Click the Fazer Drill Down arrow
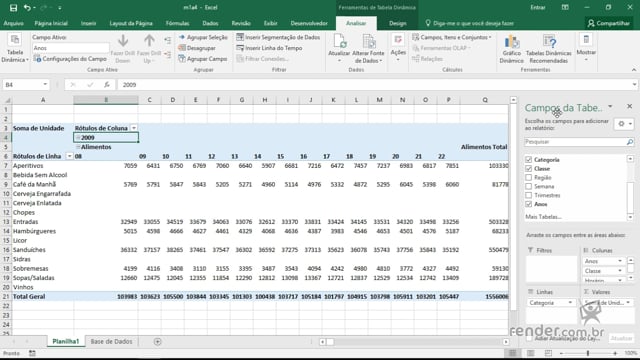The image size is (640, 360). [123, 49]
